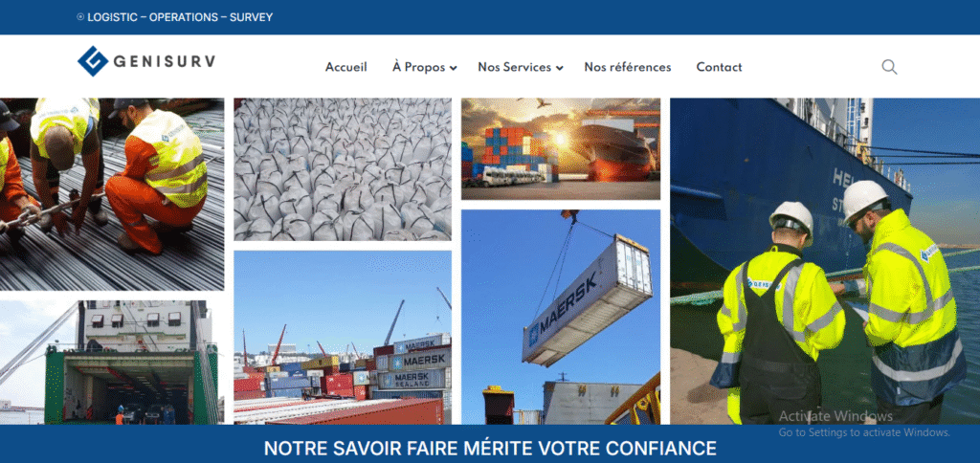This screenshot has height=463, width=980.
Task: Click the Notre savoir faire banner heading
Action: pos(490,448)
